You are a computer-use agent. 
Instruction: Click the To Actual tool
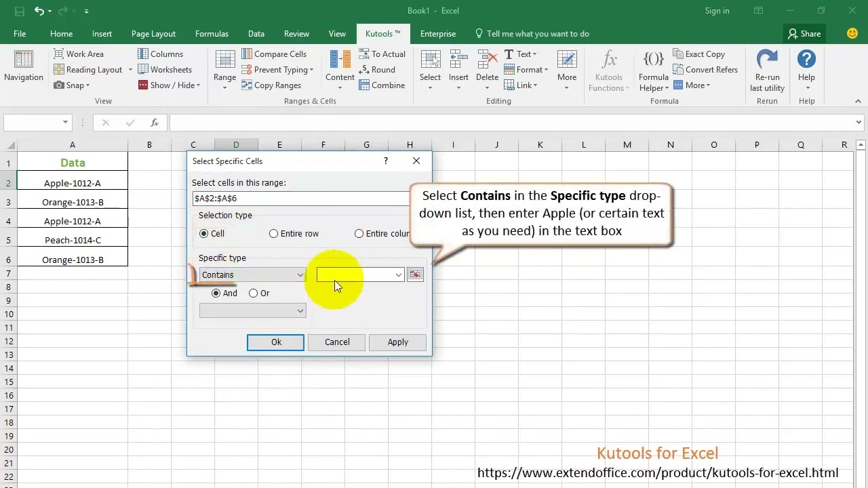click(382, 54)
